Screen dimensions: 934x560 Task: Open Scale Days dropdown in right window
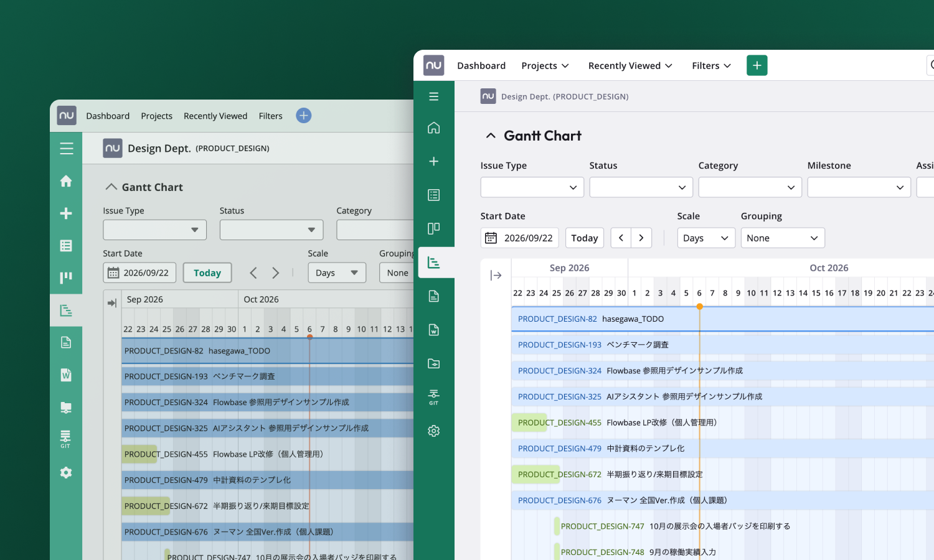(x=706, y=238)
